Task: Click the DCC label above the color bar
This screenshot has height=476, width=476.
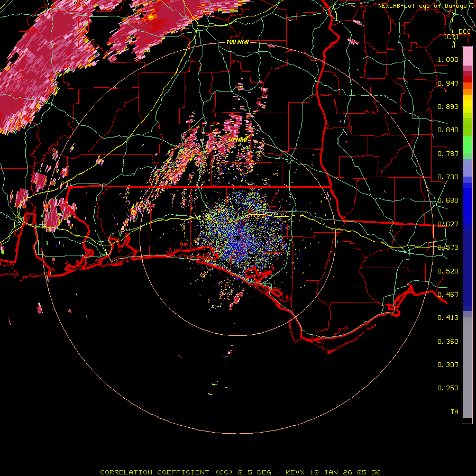Action: click(x=464, y=32)
